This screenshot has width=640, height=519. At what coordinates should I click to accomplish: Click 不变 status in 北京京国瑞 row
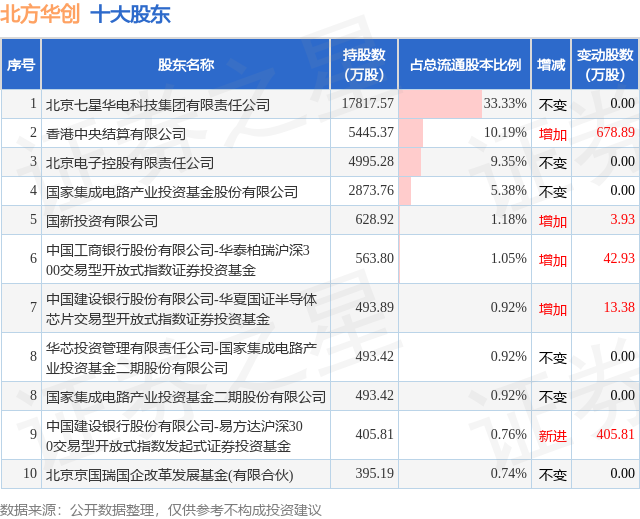pos(553,475)
